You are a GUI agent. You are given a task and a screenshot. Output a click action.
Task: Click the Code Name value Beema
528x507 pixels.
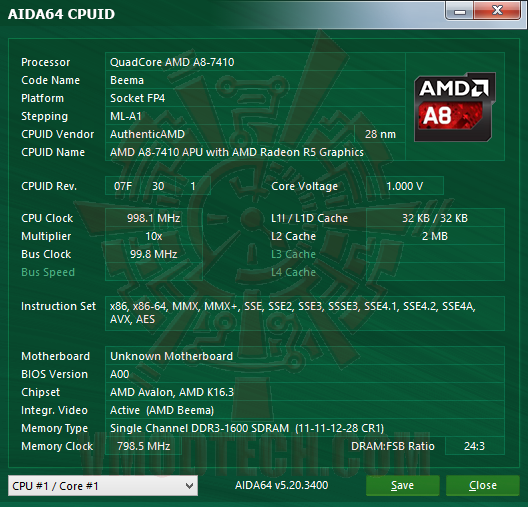255,80
